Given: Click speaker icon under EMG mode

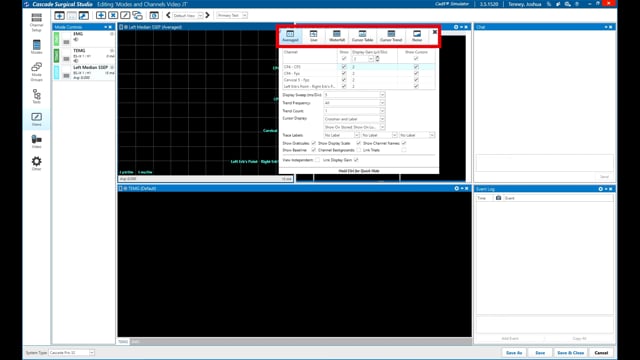Looking at the screenshot, I should click(x=76, y=40).
